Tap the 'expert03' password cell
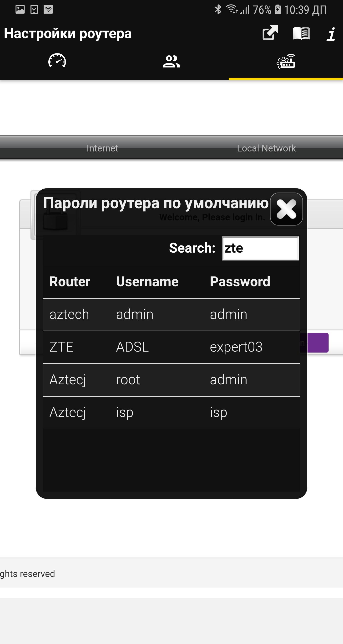The height and width of the screenshot is (644, 343). tap(236, 347)
